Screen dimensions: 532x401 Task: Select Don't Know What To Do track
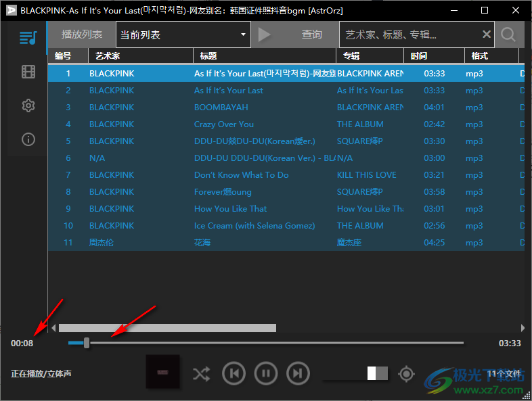click(x=286, y=175)
